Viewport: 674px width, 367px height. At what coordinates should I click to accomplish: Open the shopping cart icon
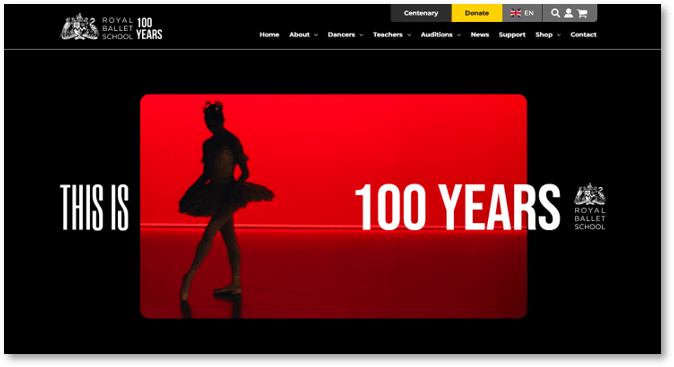click(582, 13)
